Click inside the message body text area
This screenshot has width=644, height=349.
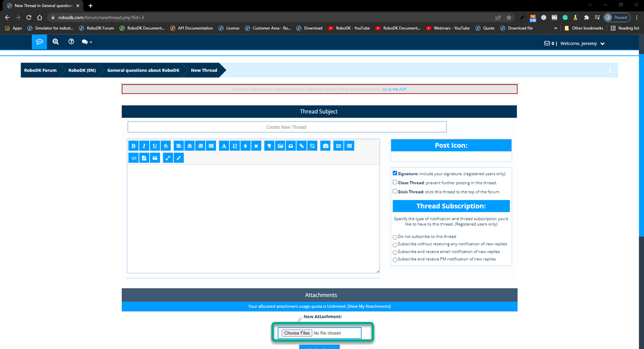(x=253, y=219)
